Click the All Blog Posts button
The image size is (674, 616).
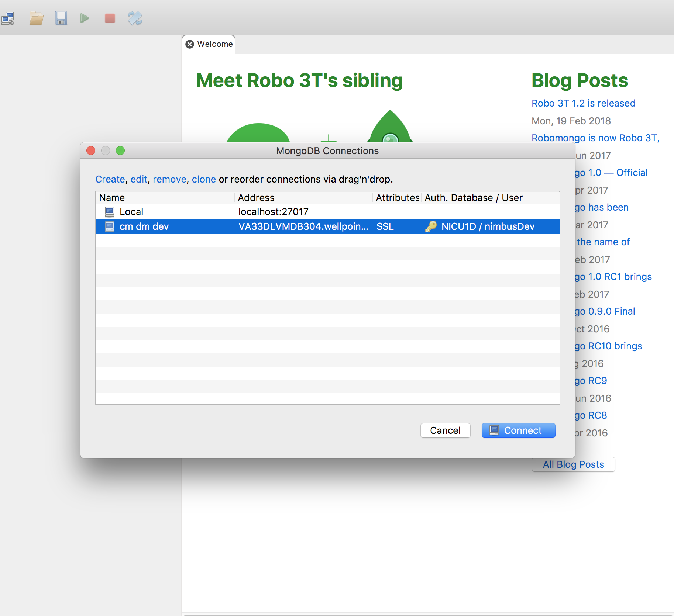click(x=573, y=464)
